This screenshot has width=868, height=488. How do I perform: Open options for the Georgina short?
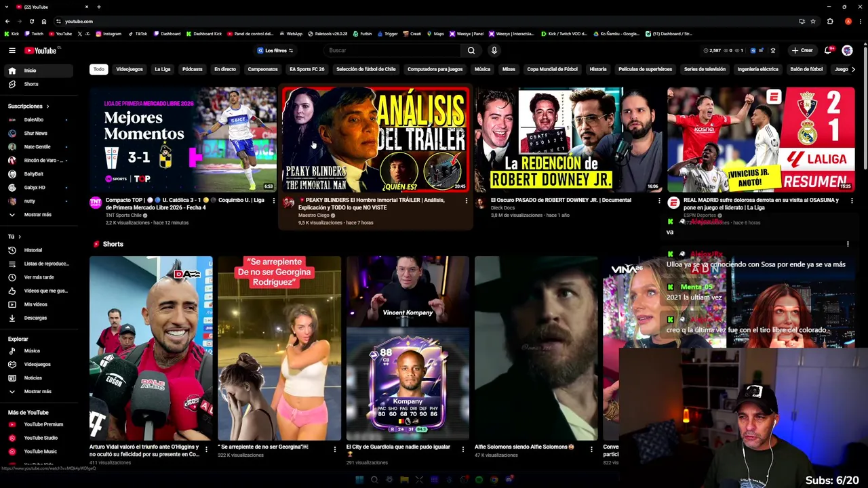(x=334, y=449)
